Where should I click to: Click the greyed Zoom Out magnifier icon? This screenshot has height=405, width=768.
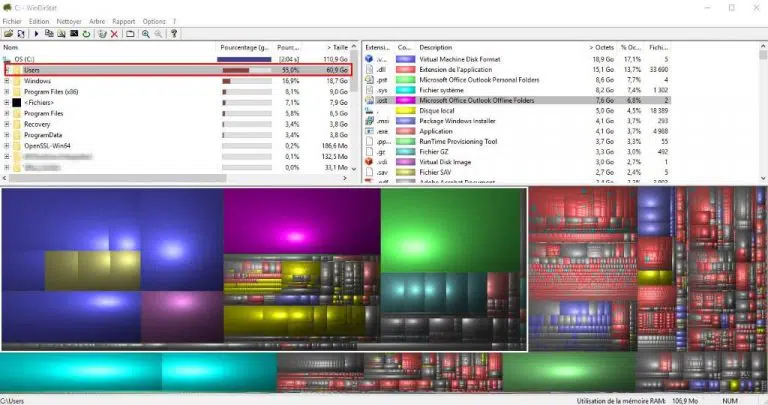158,34
